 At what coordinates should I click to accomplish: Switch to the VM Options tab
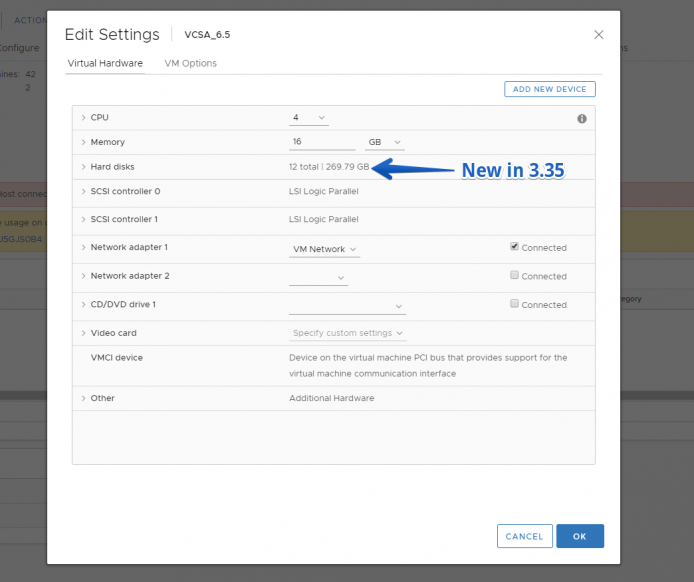pyautogui.click(x=191, y=63)
